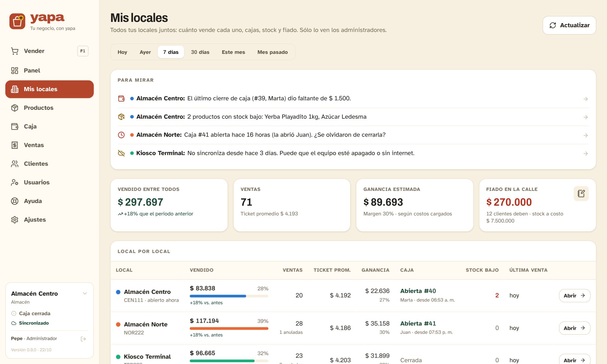Open the No sincroniza alert arrow
Image resolution: width=607 pixels, height=364 pixels.
pyautogui.click(x=586, y=154)
